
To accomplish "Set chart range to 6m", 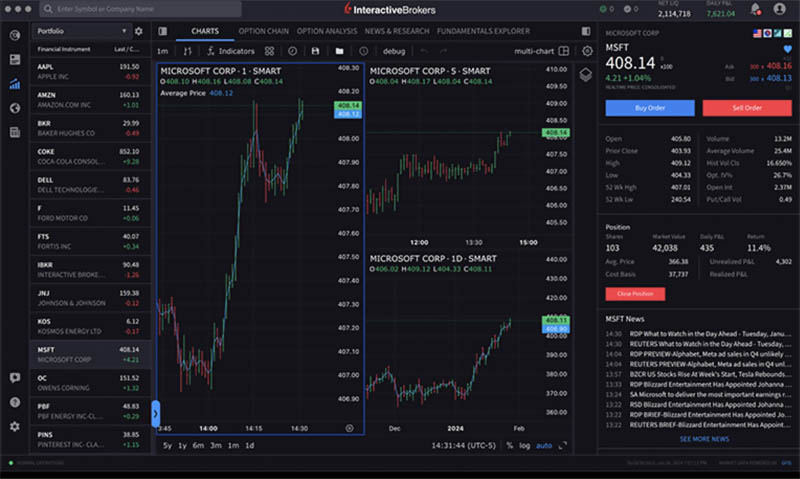I will tap(198, 446).
